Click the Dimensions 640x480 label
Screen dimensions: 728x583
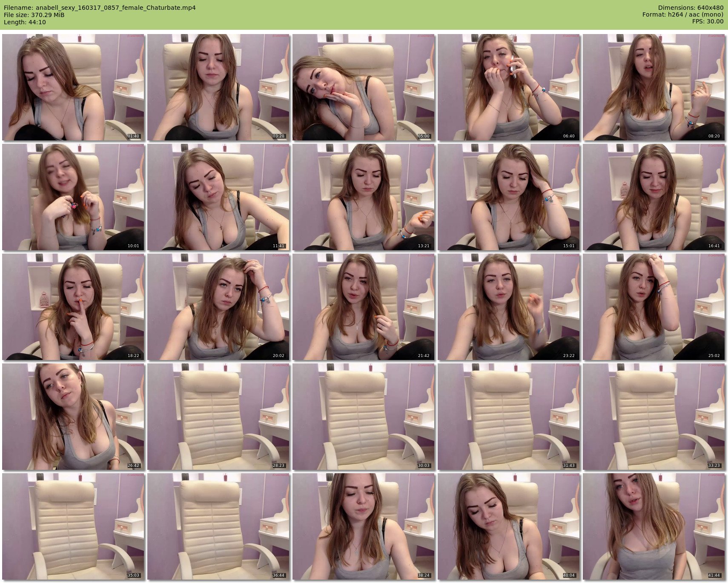click(691, 8)
